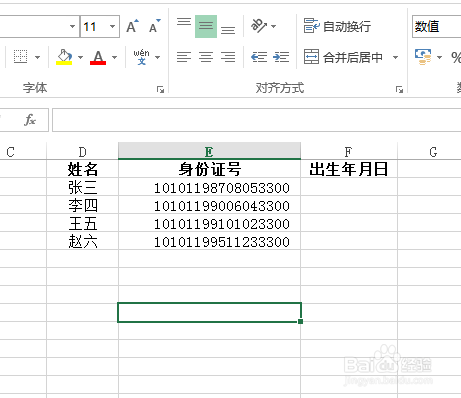Open the 数值 number format combo box
Image resolution: width=461 pixels, height=398 pixels.
coord(437,26)
